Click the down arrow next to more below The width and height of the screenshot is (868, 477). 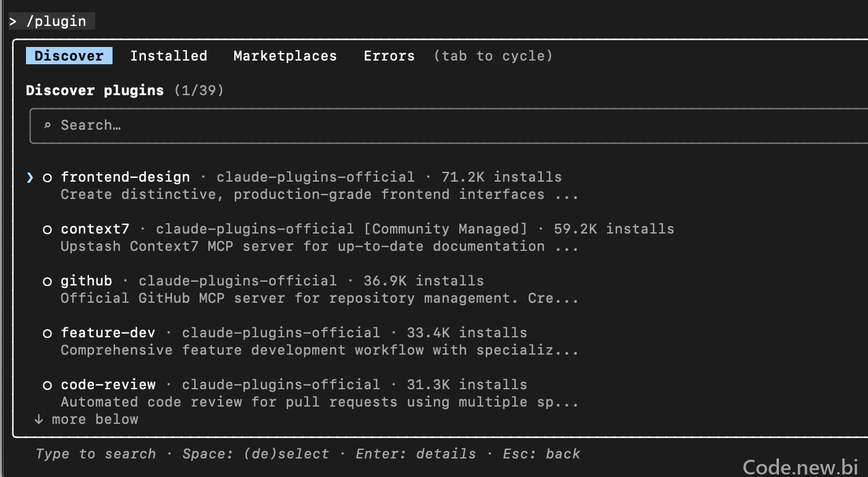tap(39, 419)
